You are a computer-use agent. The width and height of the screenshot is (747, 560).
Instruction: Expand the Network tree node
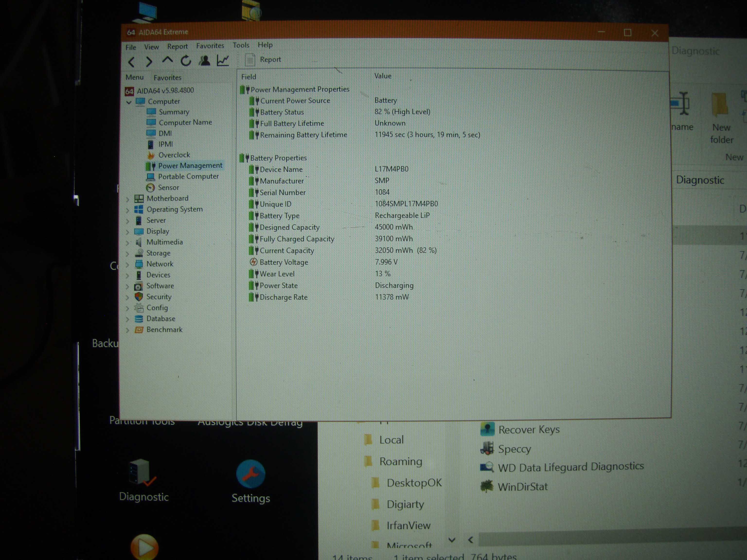tap(128, 265)
